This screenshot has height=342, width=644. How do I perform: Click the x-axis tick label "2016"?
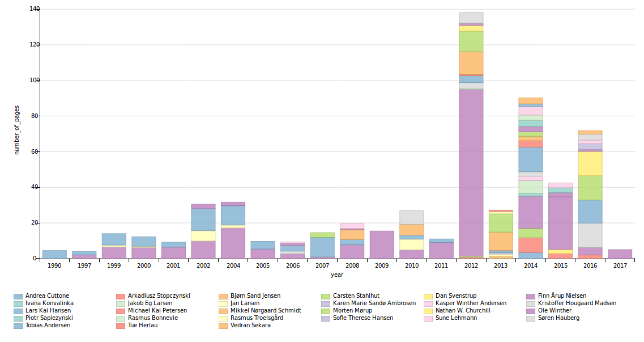coord(590,266)
